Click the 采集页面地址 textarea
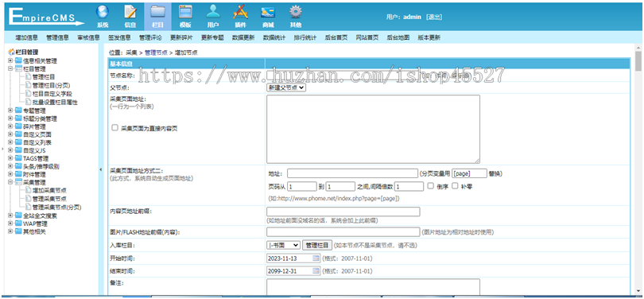Viewport: 644px width, 299px height. click(374, 130)
